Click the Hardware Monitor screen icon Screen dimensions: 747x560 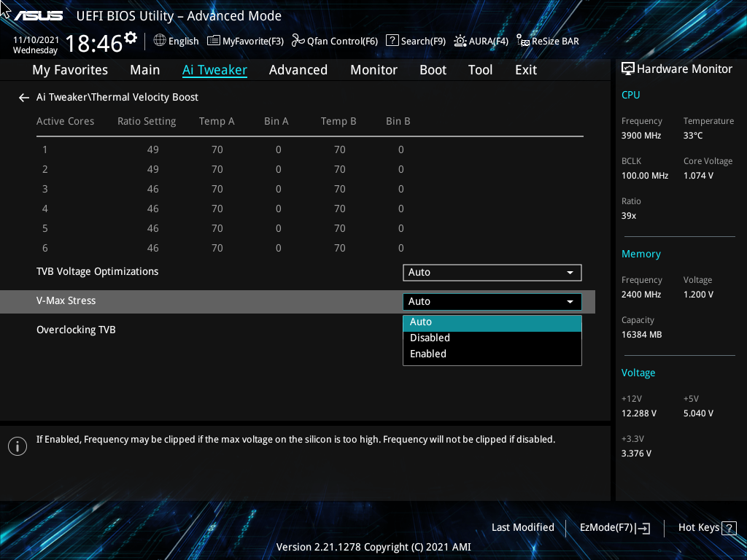(x=628, y=69)
